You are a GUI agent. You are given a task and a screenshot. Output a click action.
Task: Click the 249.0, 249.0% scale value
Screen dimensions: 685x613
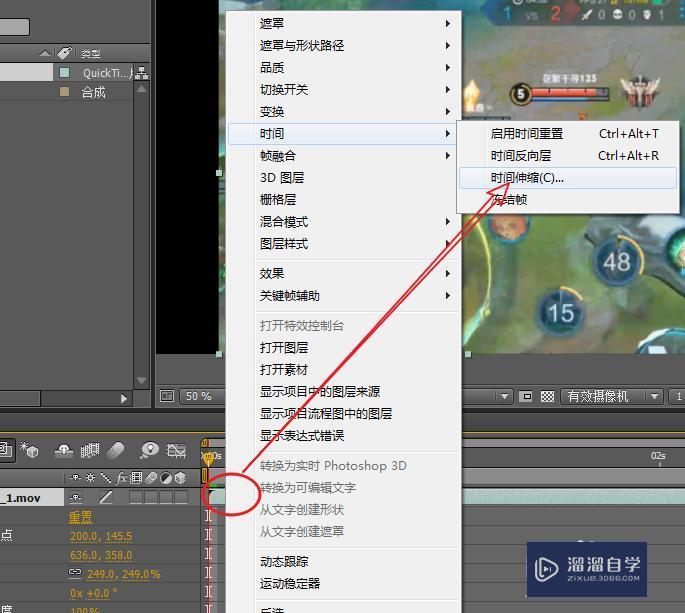[124, 574]
